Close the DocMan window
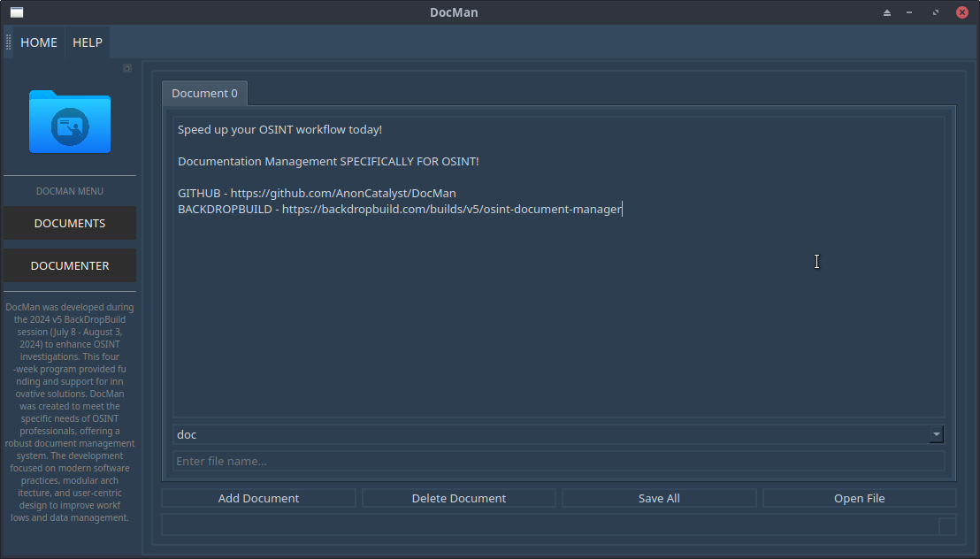The image size is (980, 559). [x=962, y=12]
